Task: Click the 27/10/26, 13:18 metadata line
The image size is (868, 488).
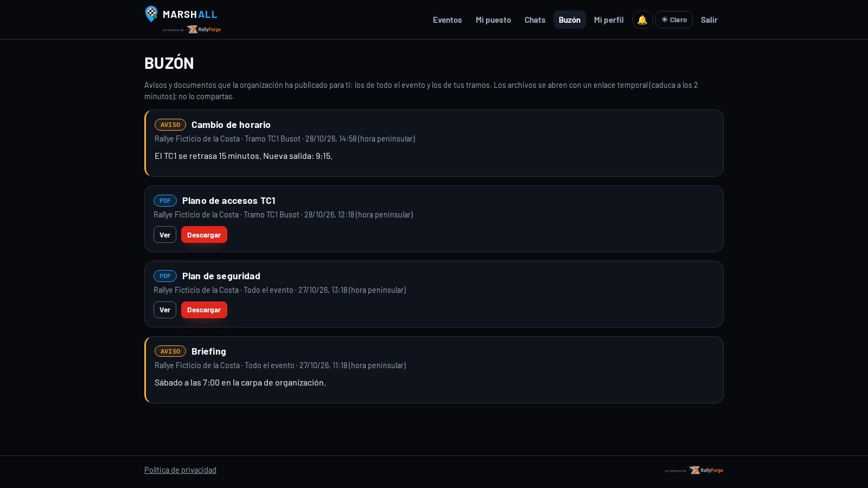Action: [x=280, y=290]
